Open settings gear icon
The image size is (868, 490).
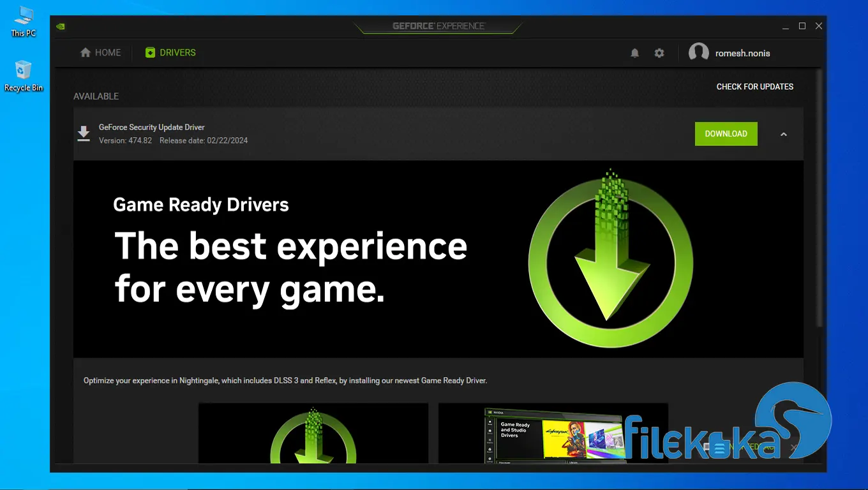pos(659,54)
